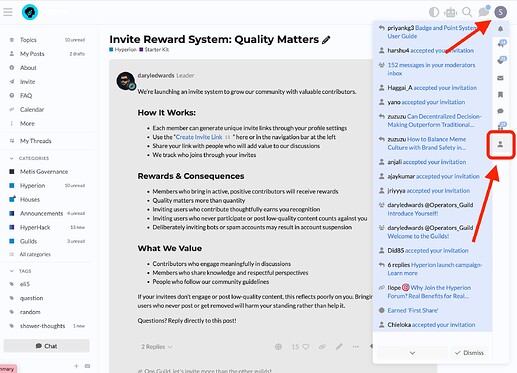Expand all notifications chevron at panel bottom

pyautogui.click(x=412, y=353)
